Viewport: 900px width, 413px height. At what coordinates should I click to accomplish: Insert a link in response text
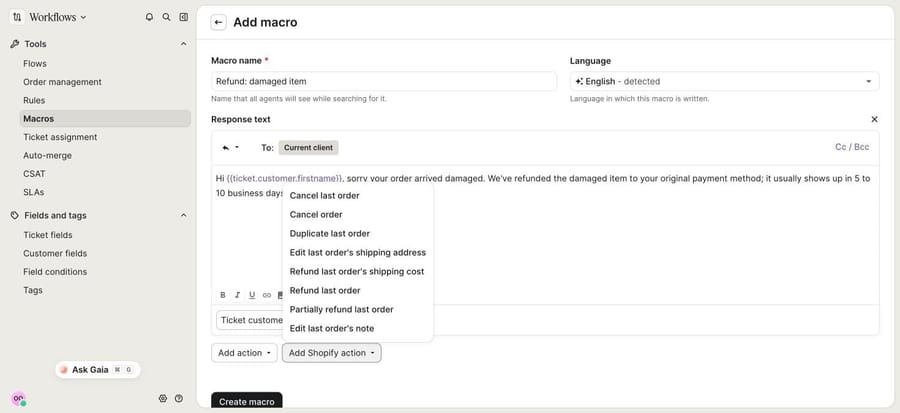click(x=266, y=295)
